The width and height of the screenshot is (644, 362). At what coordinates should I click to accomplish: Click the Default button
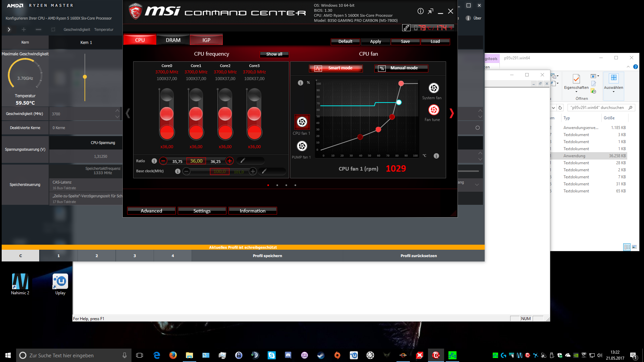point(345,42)
